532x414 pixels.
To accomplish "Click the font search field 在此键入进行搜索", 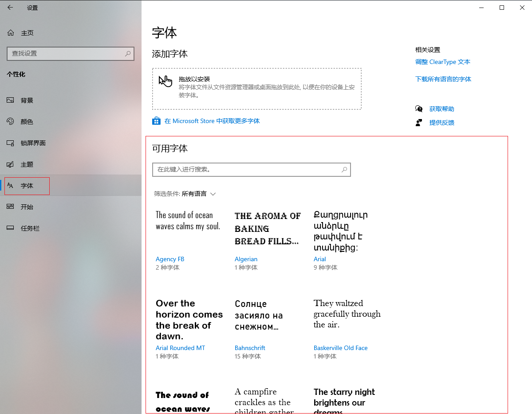I will (246, 170).
